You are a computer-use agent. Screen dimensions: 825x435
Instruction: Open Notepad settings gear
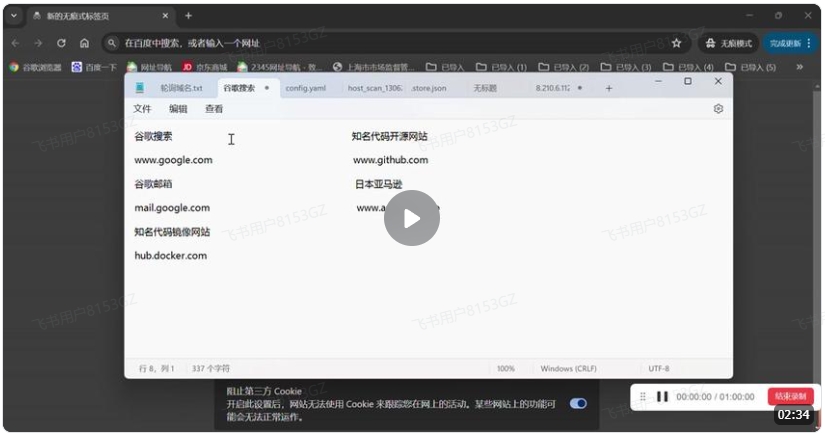(718, 109)
